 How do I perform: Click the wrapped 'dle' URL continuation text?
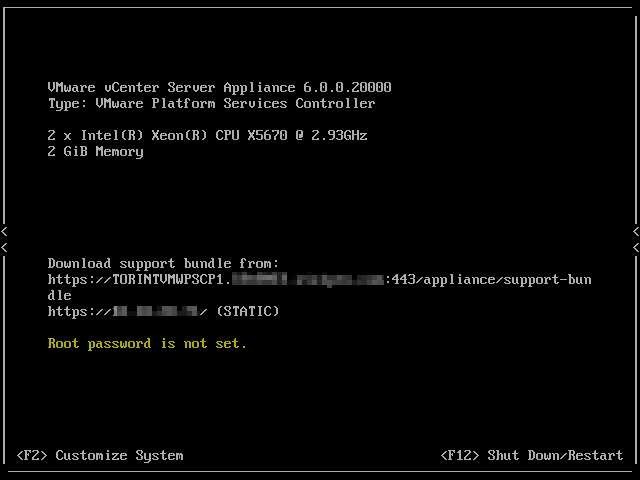(60, 296)
